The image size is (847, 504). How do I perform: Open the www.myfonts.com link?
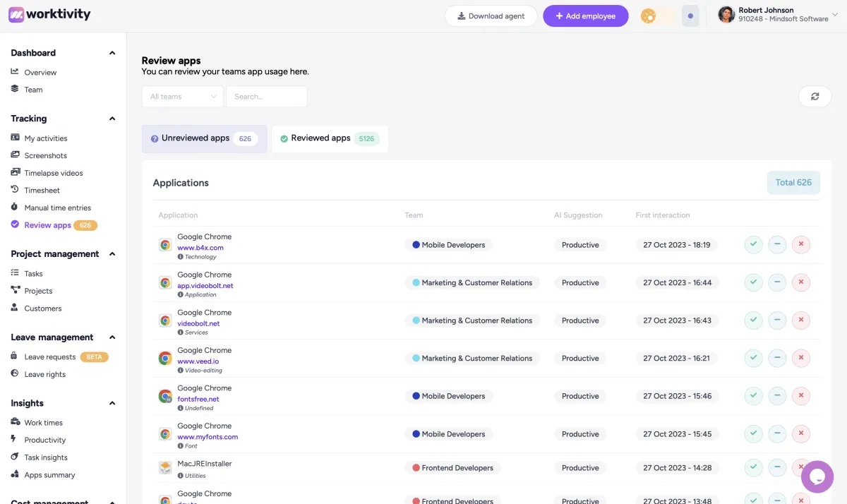click(208, 437)
